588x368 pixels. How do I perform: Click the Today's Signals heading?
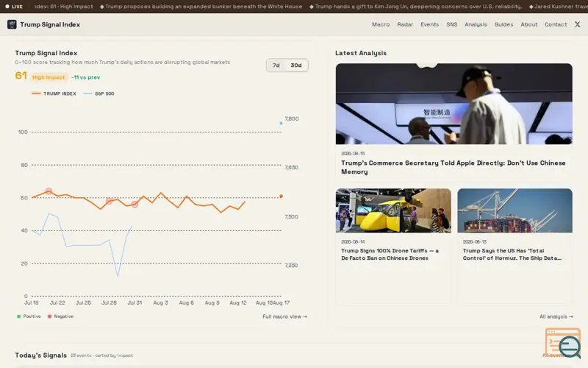(41, 355)
